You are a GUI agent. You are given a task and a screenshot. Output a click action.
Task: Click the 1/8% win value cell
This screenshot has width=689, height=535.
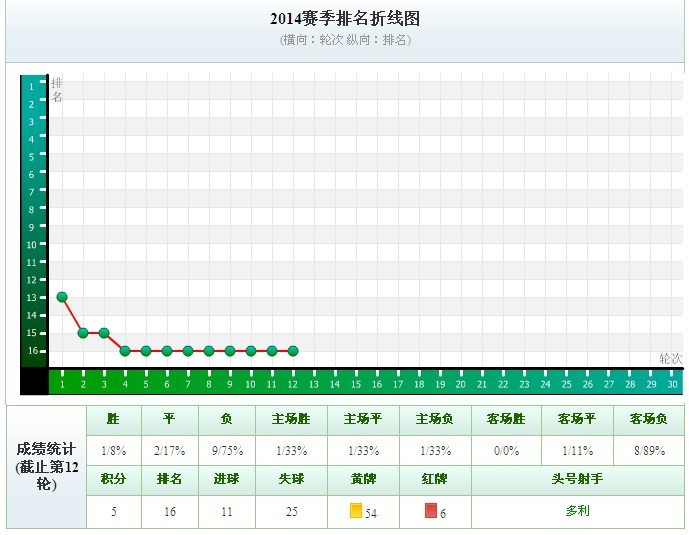click(114, 451)
